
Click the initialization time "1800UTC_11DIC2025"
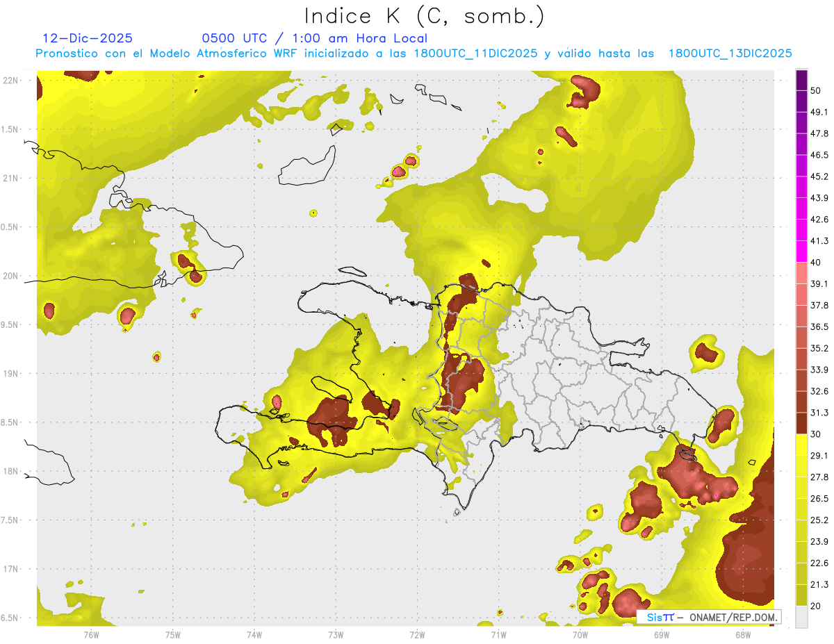coord(475,53)
